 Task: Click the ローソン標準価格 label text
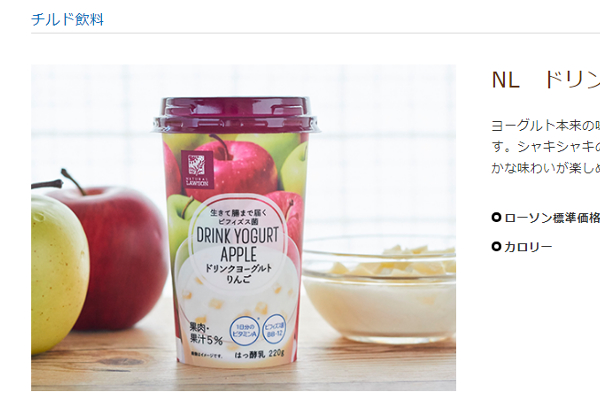click(x=552, y=218)
